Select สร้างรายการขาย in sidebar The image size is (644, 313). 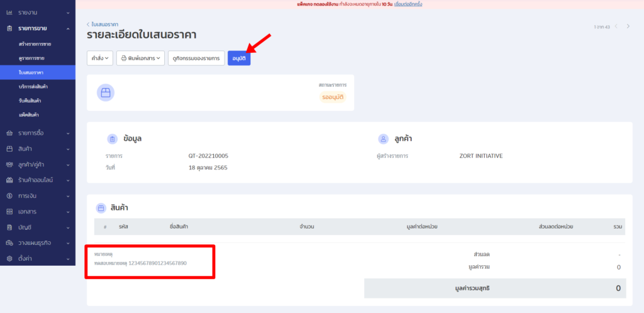(35, 44)
